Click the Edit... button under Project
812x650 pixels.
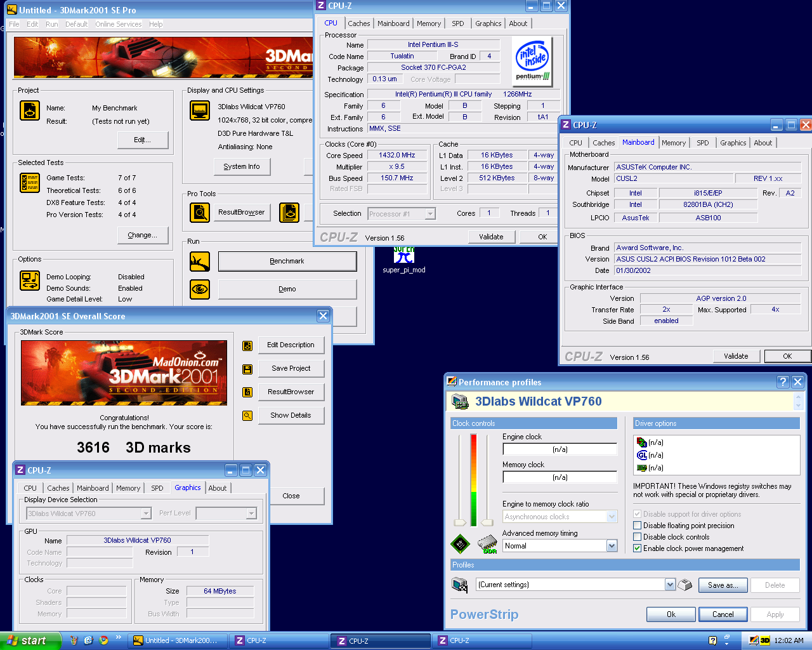coord(143,140)
